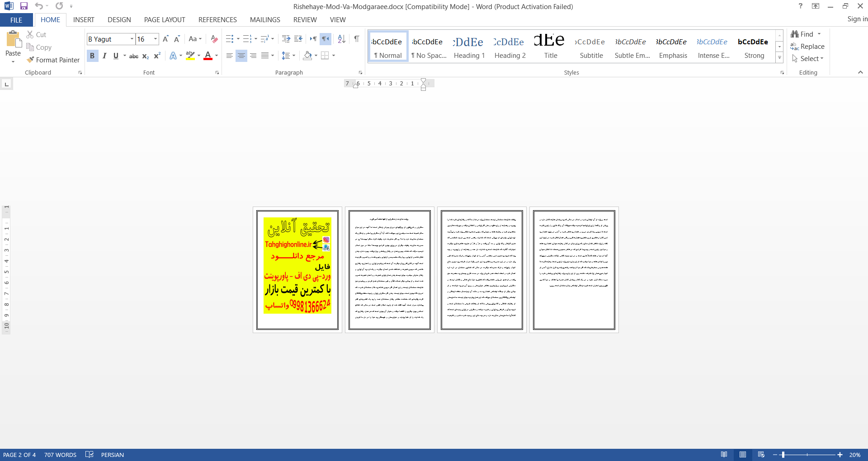Apply the red font color
The height and width of the screenshot is (461, 868).
pyautogui.click(x=208, y=56)
